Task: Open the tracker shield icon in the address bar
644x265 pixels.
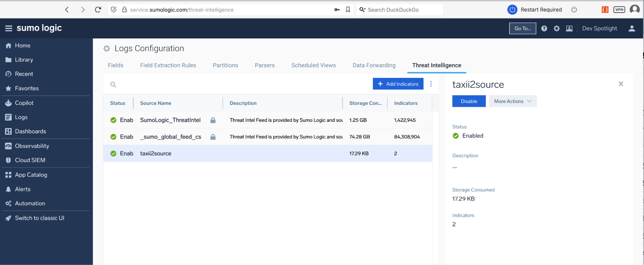Action: click(114, 10)
